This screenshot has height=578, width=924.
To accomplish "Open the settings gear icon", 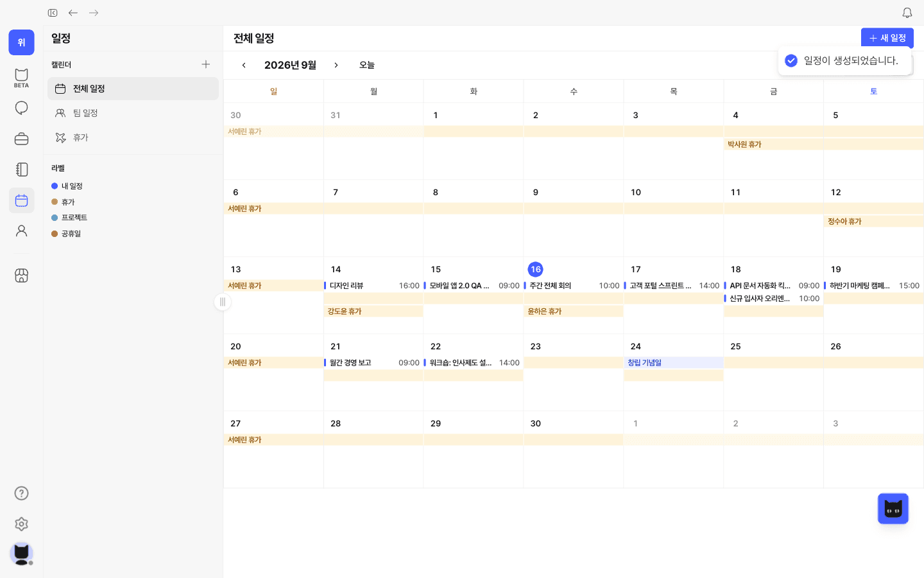I will point(21,524).
